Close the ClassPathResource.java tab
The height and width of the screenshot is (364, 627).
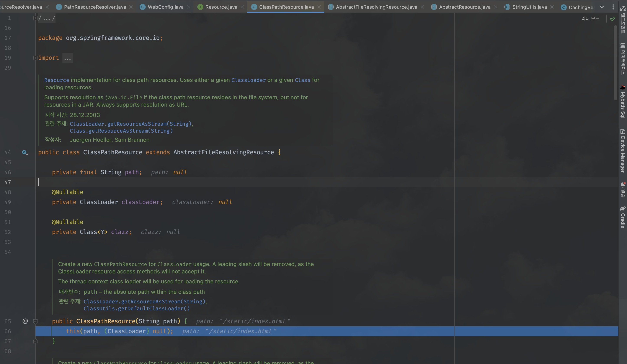pos(319,7)
